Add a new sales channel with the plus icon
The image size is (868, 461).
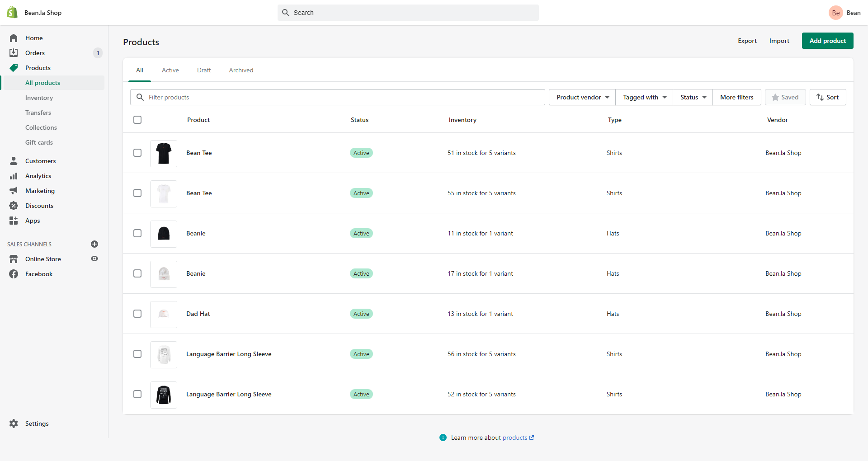94,244
